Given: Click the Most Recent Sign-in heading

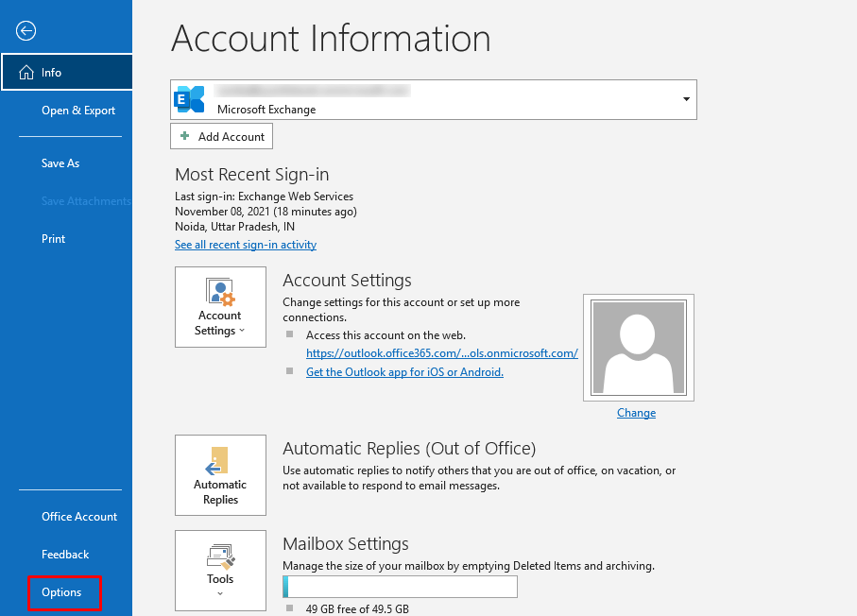Looking at the screenshot, I should point(252,175).
